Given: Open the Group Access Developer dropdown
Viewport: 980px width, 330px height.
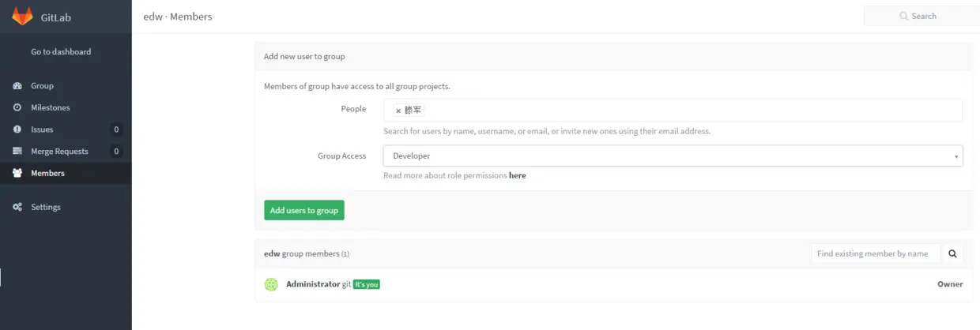Looking at the screenshot, I should (672, 156).
